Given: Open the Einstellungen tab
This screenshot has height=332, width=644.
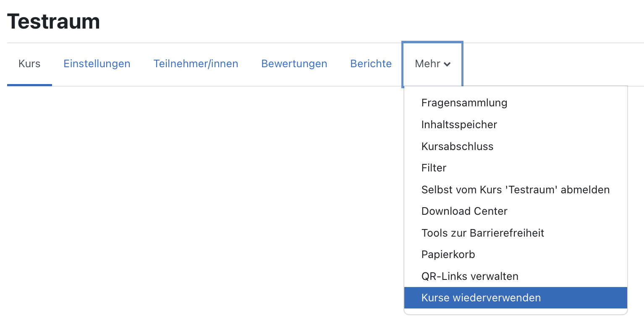Looking at the screenshot, I should point(97,63).
